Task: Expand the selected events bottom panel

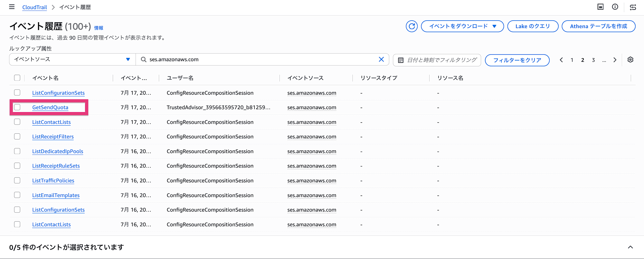Action: pyautogui.click(x=630, y=247)
